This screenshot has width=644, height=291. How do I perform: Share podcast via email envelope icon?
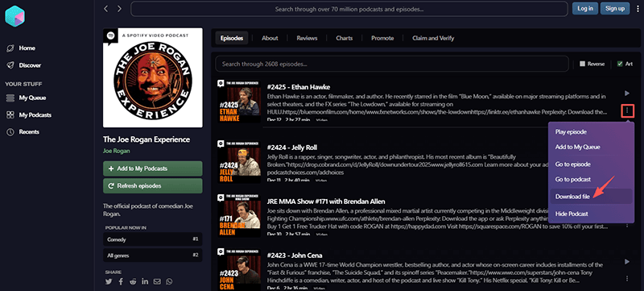[157, 281]
